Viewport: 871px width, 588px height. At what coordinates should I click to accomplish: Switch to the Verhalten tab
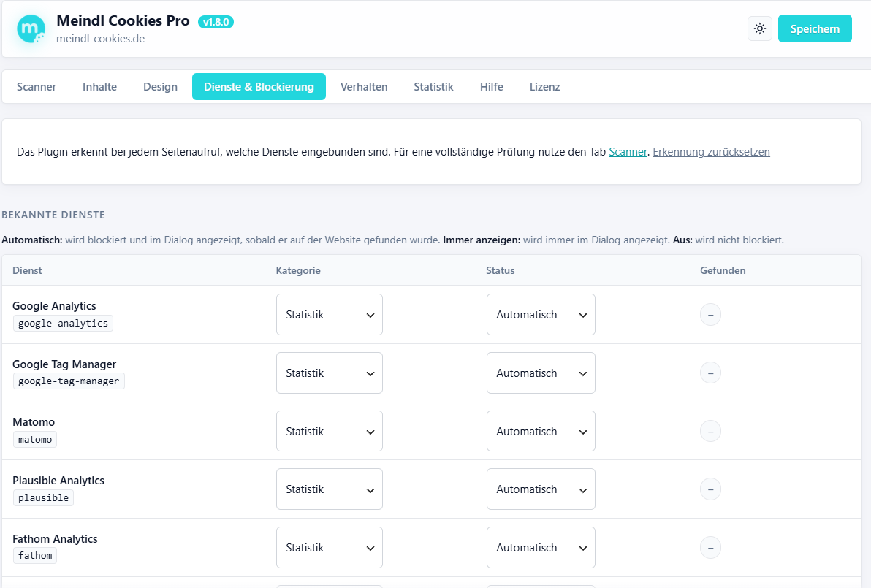click(x=364, y=87)
